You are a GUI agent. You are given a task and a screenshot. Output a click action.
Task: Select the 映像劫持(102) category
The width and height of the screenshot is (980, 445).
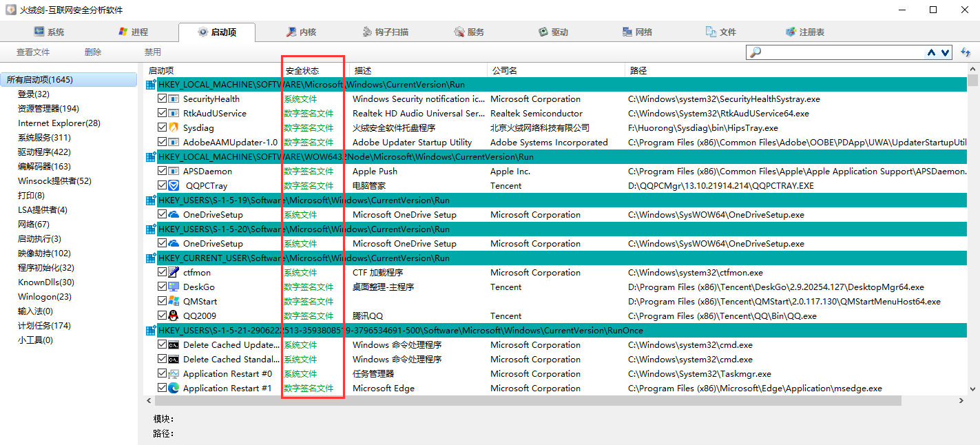[44, 253]
